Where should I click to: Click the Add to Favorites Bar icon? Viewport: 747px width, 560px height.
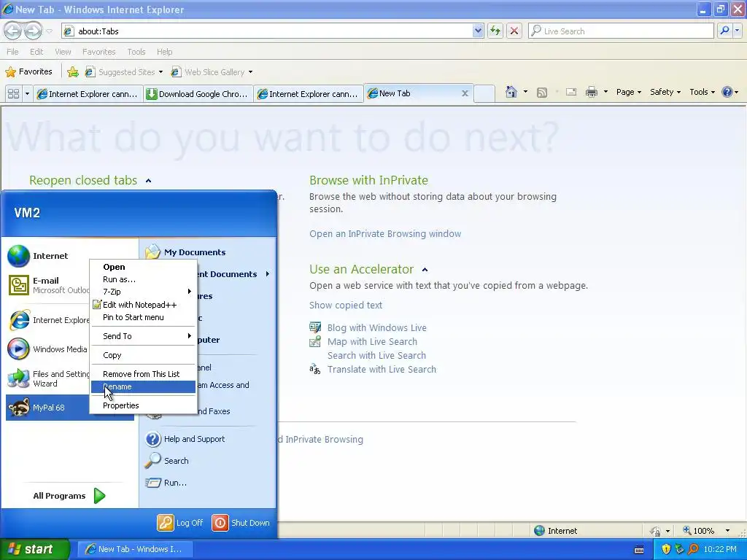tap(73, 72)
